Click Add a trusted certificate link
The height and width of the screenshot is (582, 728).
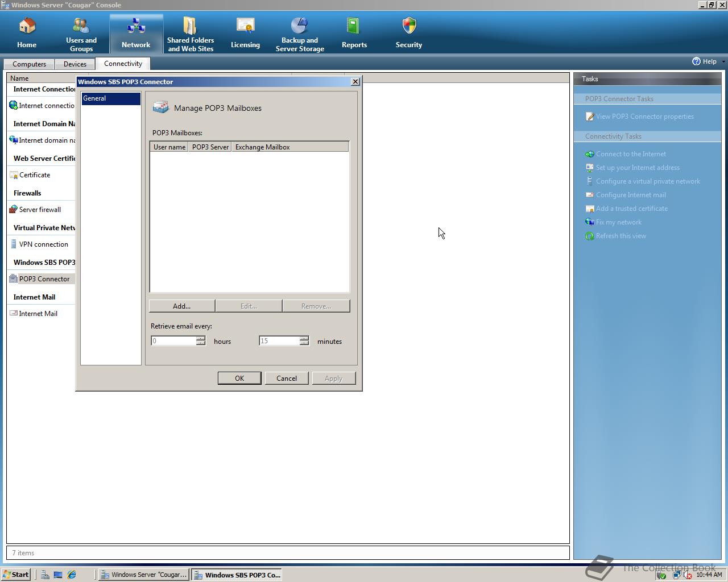click(x=632, y=209)
